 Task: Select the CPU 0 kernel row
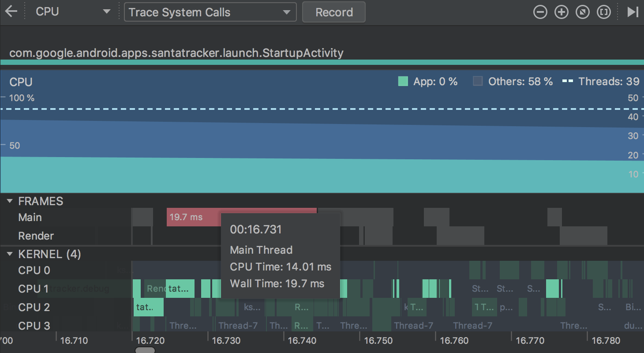pyautogui.click(x=34, y=270)
